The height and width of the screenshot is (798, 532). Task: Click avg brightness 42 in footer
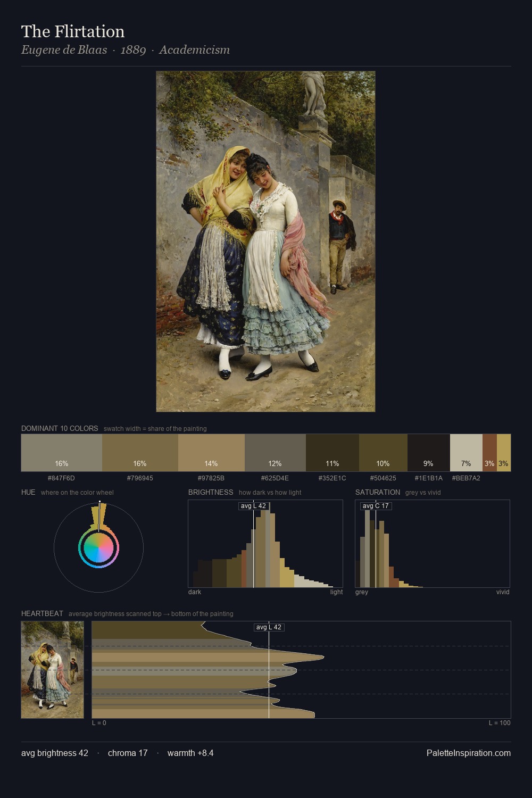tap(55, 753)
